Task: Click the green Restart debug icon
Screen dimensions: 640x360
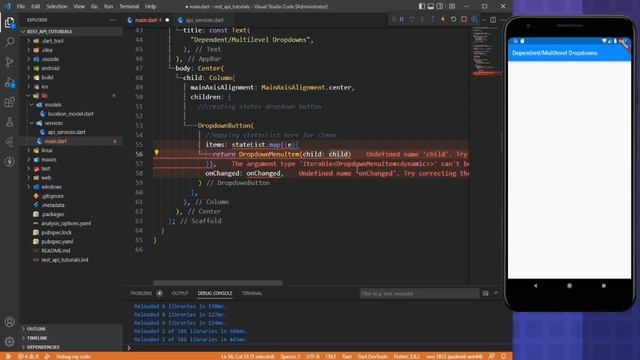Action: (x=453, y=20)
